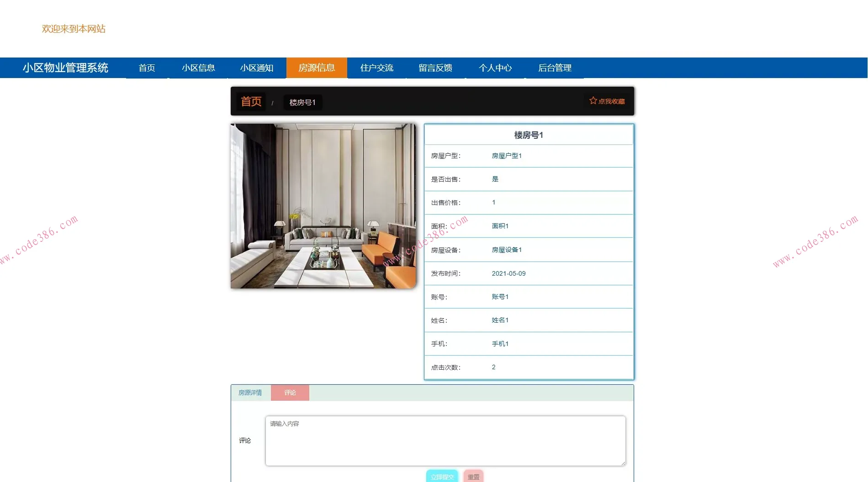Select the highlighted 房源信息 nav item
This screenshot has width=868, height=482.
click(317, 68)
